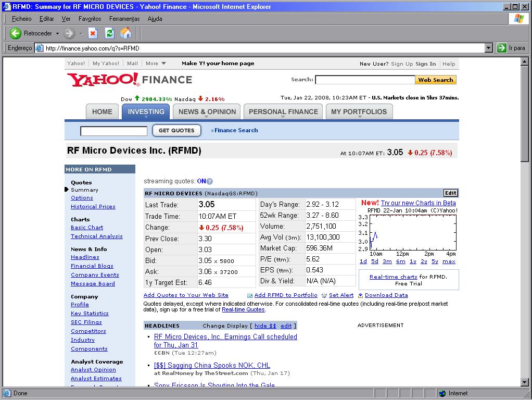Open RF Micro Devices Earnings Call headline
The height and width of the screenshot is (400, 532).
pos(225,341)
